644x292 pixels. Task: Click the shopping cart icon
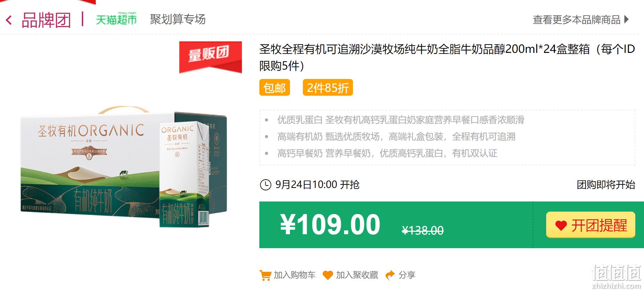265,275
